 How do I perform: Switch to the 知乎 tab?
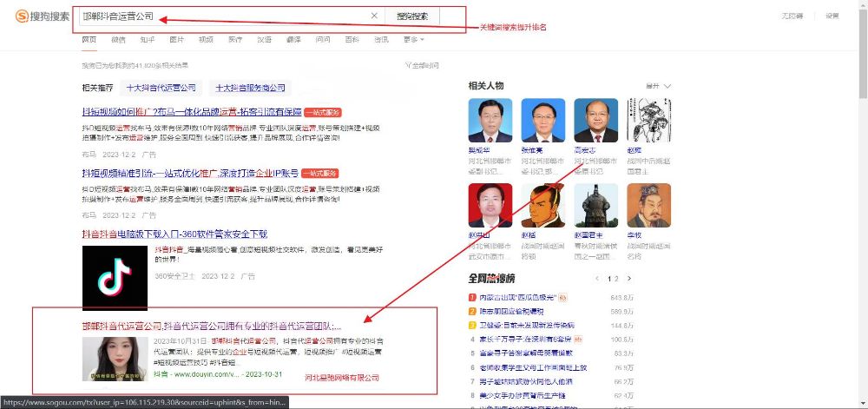pos(148,39)
